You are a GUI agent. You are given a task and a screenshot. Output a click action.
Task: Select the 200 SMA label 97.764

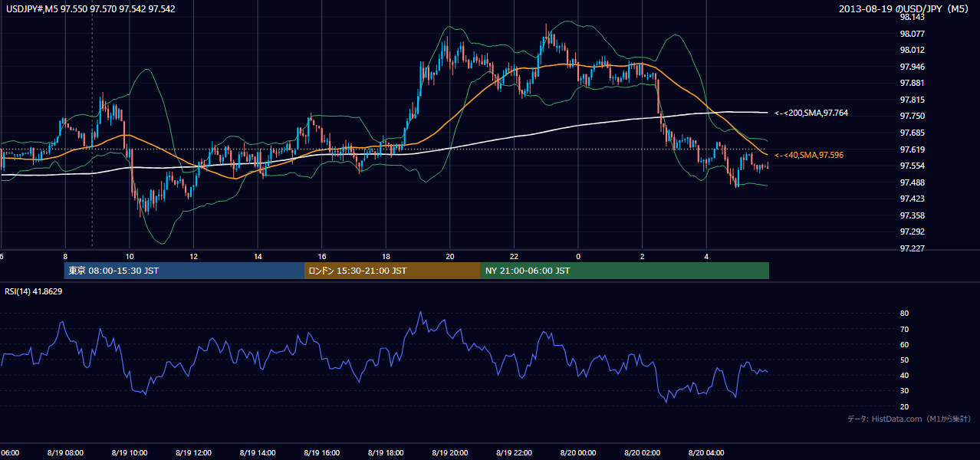point(811,113)
